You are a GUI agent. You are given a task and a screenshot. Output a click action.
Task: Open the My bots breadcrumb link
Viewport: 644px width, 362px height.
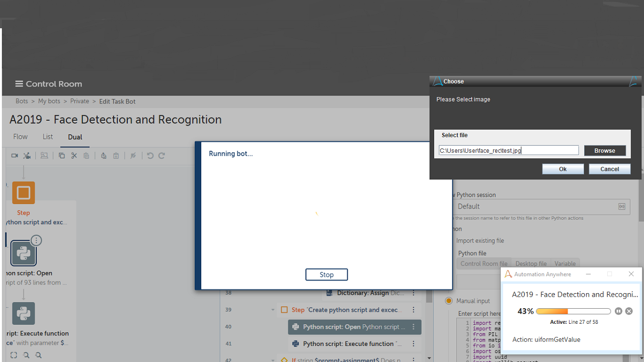tap(49, 101)
